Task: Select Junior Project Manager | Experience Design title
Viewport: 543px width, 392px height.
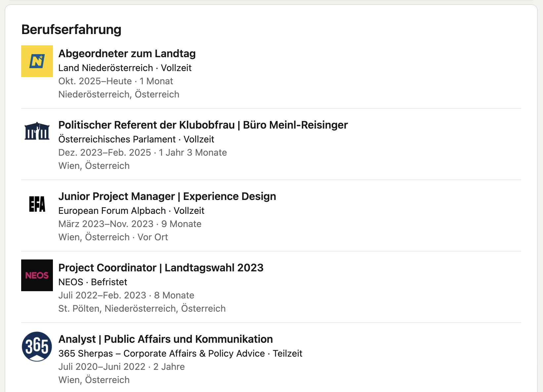Action: [x=167, y=196]
